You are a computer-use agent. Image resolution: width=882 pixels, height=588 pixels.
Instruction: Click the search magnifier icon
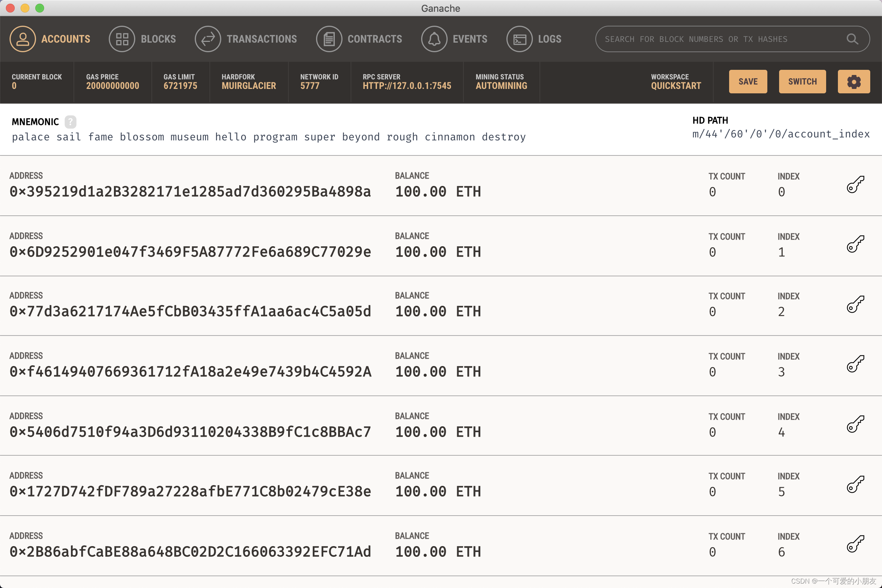tap(852, 39)
